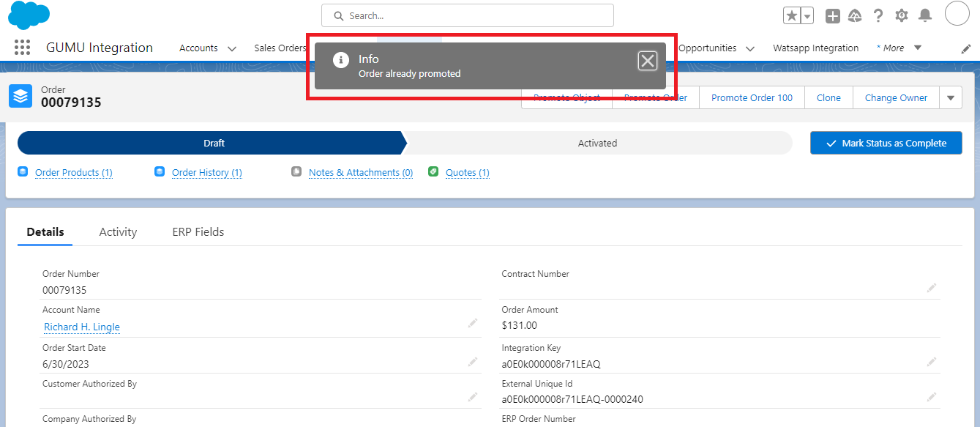Open the Watsapp Integration tab
The height and width of the screenshot is (427, 980).
click(815, 48)
